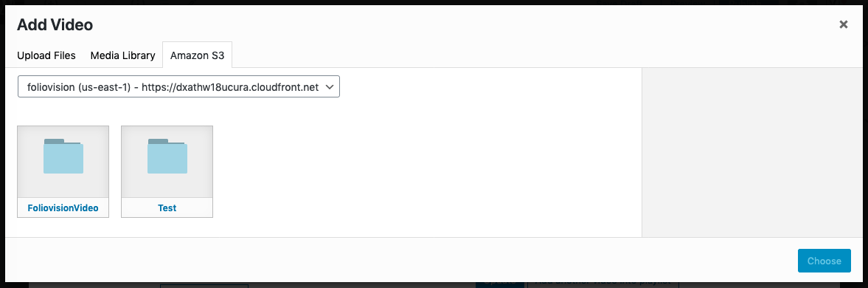The height and width of the screenshot is (288, 868).
Task: Expand the foliovision (us-east-1) bucket dropdown
Action: tap(178, 87)
